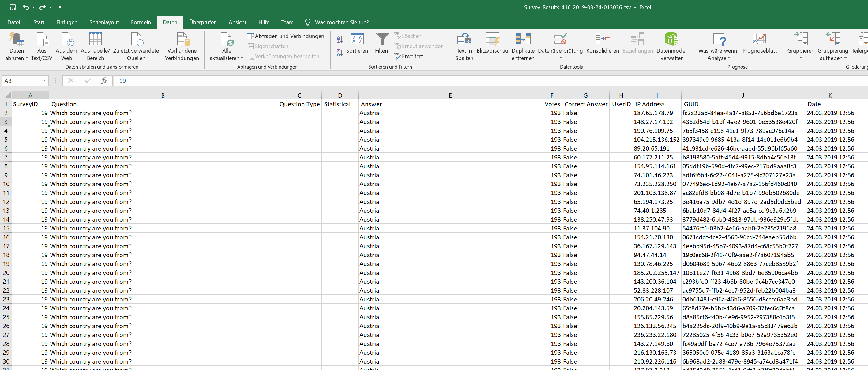Click the formula bar input field
This screenshot has width=868, height=370.
(472, 81)
